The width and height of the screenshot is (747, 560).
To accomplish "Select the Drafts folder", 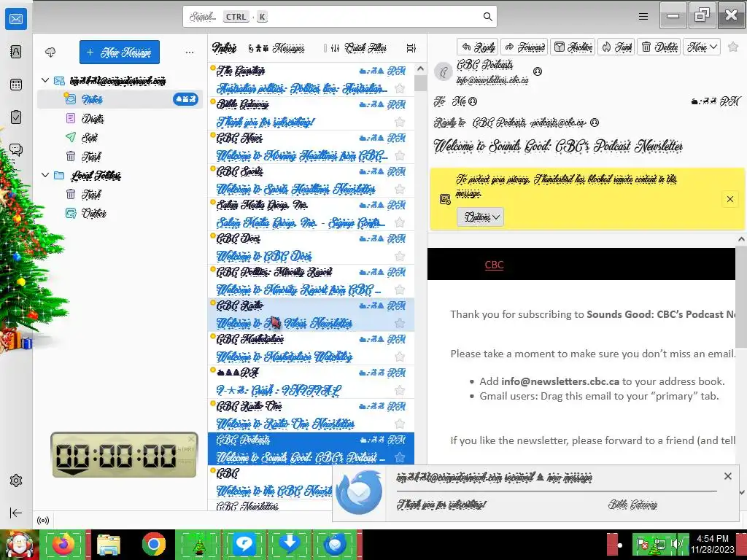I will [x=120, y=118].
